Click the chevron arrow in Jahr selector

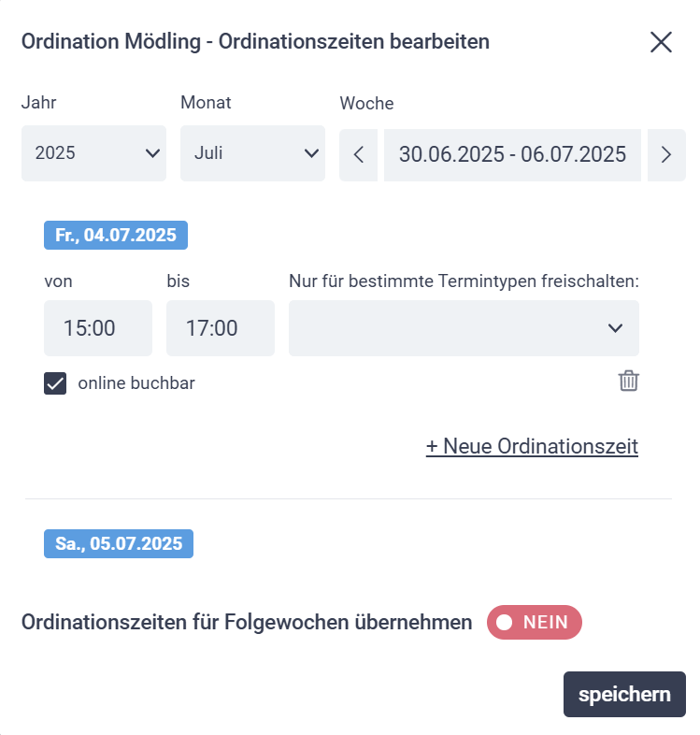point(152,153)
